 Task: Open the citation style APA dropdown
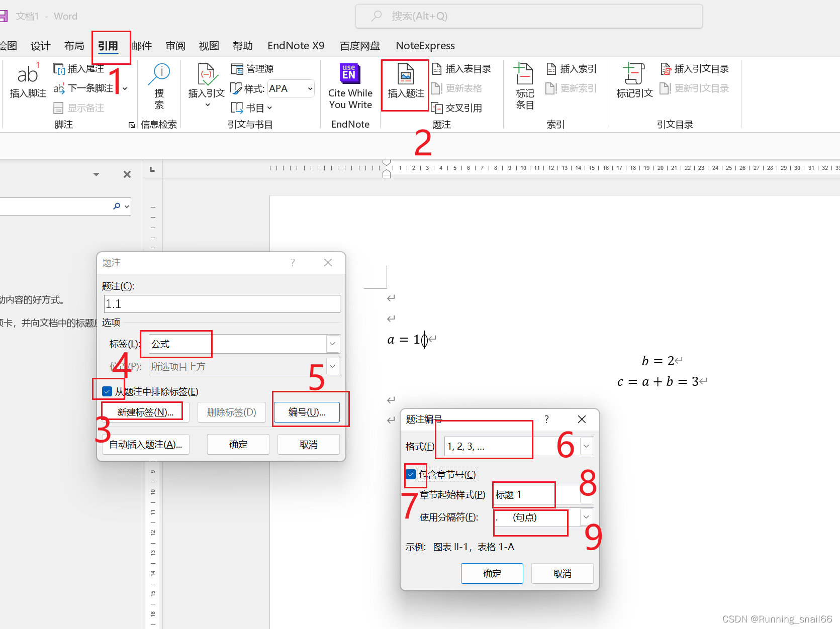tap(310, 89)
